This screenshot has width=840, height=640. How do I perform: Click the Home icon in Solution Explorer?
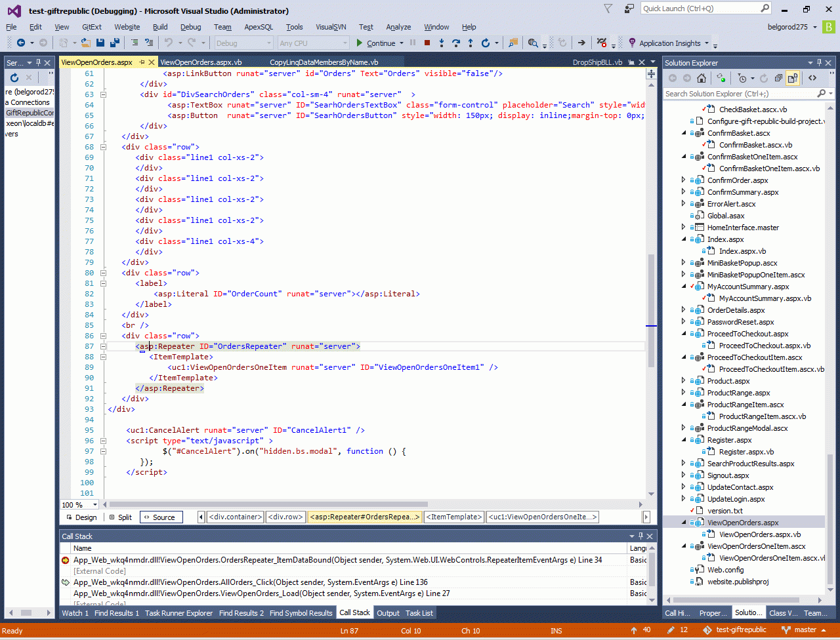coord(702,78)
